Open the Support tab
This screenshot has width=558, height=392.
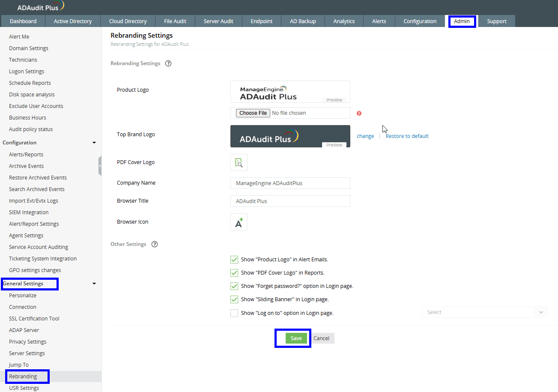497,21
